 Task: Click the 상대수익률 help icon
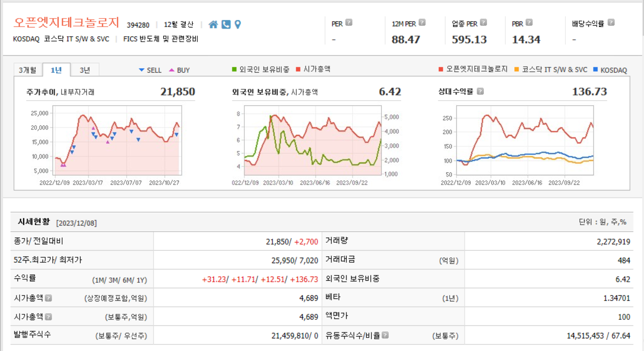pos(479,91)
